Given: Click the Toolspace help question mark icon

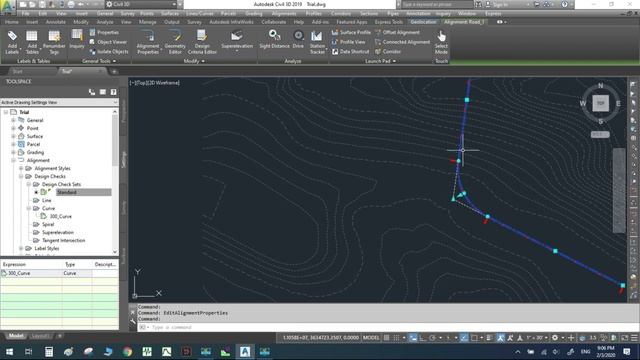Looking at the screenshot, I should click(113, 92).
